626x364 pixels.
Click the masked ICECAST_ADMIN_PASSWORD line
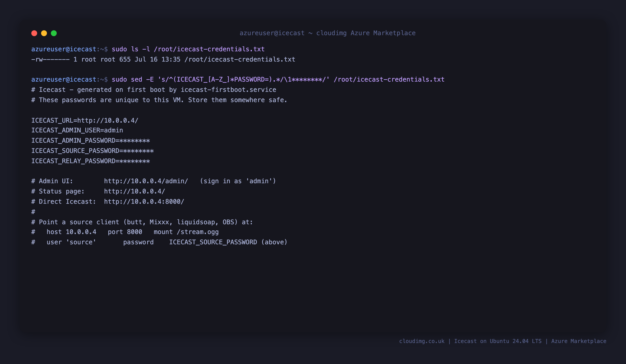click(x=91, y=140)
